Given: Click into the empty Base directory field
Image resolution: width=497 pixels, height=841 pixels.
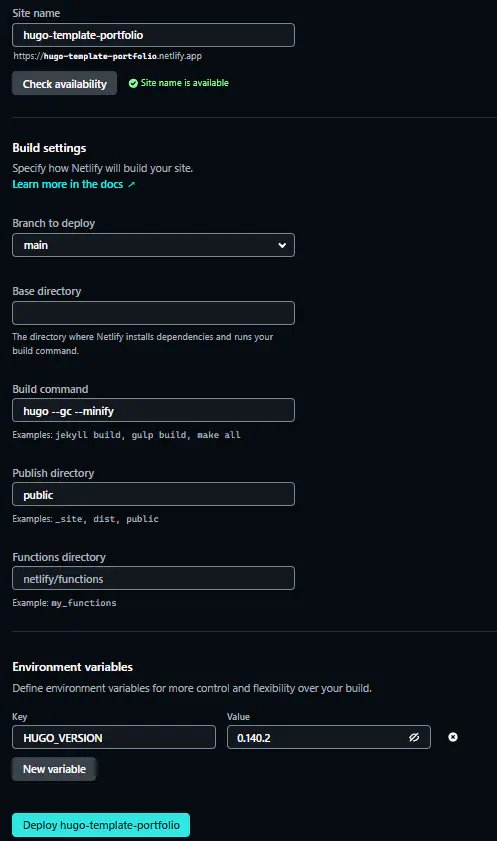Looking at the screenshot, I should [153, 313].
